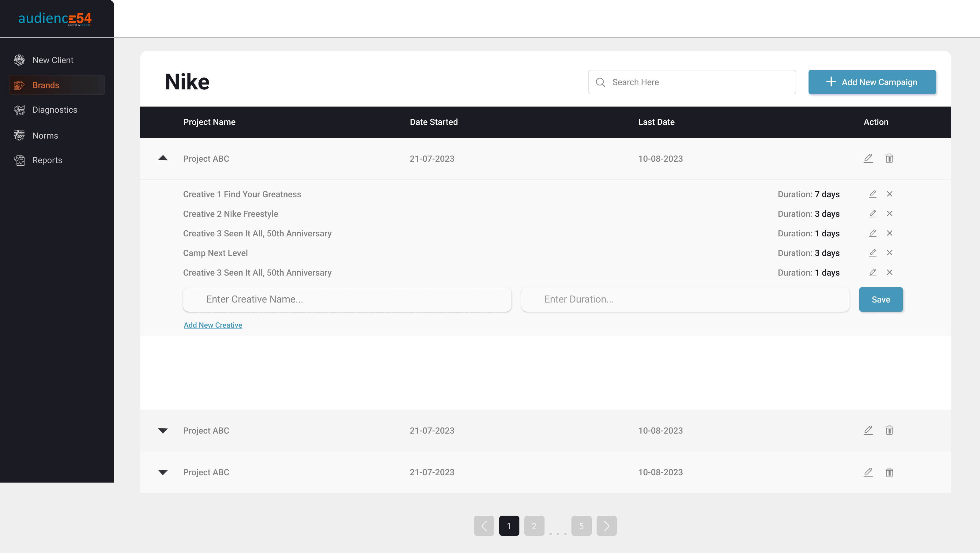980x553 pixels.
Task: Focus the Search Here field
Action: (692, 82)
